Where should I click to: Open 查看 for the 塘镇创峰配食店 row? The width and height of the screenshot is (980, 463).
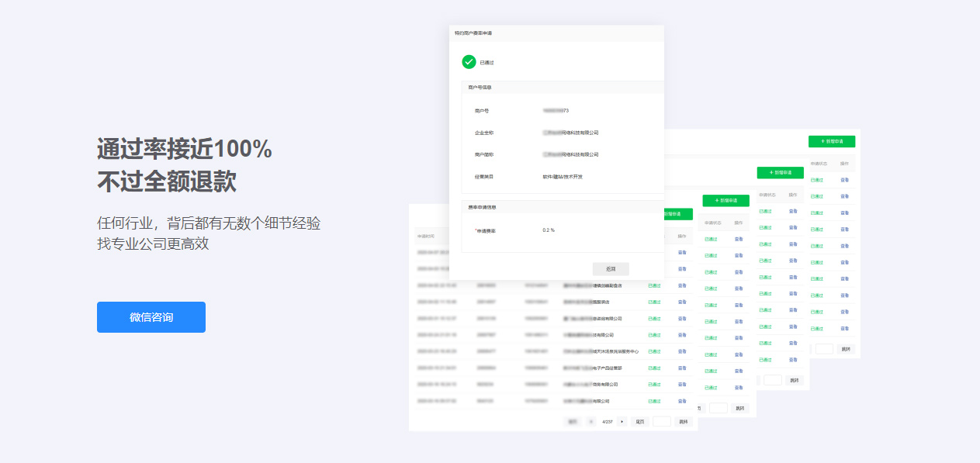pos(683,285)
